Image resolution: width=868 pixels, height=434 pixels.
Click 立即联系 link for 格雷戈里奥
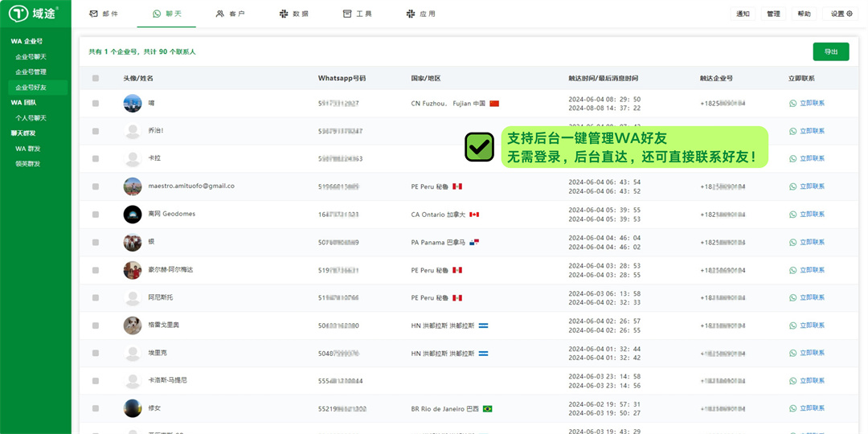807,325
